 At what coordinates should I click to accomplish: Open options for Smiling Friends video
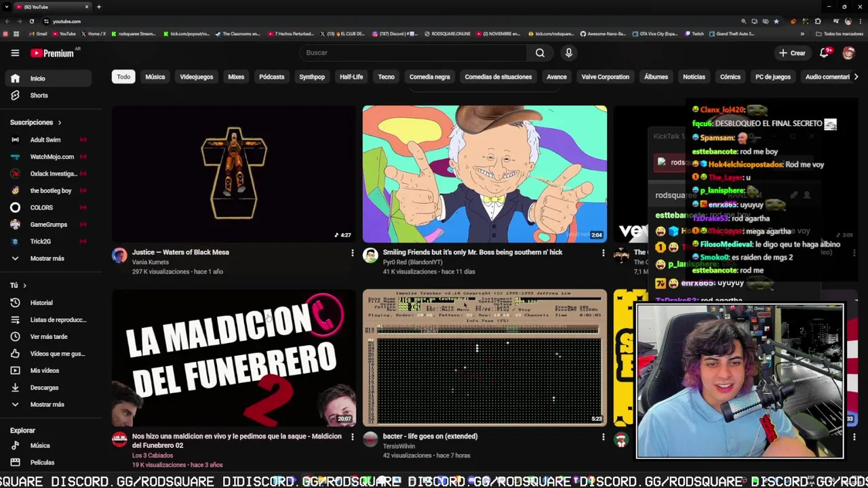coord(603,253)
